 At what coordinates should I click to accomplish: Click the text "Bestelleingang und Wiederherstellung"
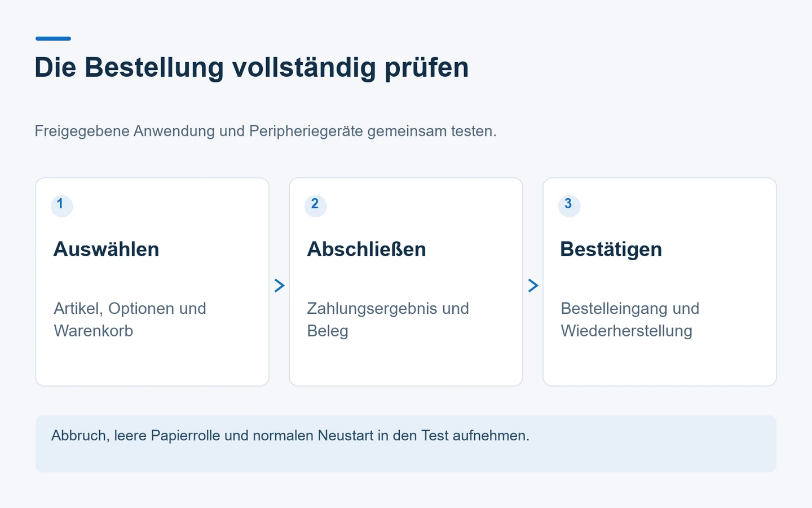pyautogui.click(x=630, y=319)
